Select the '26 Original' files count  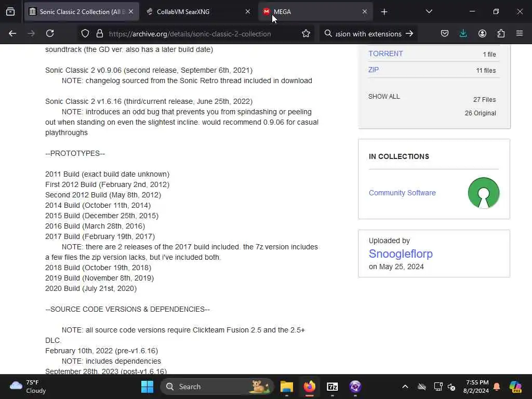click(x=481, y=113)
